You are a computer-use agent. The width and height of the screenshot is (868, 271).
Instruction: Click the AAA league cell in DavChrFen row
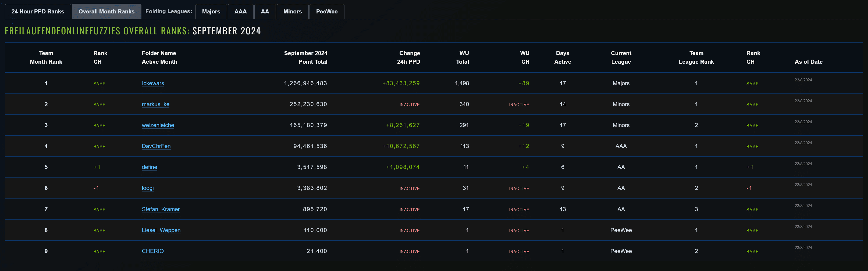621,146
